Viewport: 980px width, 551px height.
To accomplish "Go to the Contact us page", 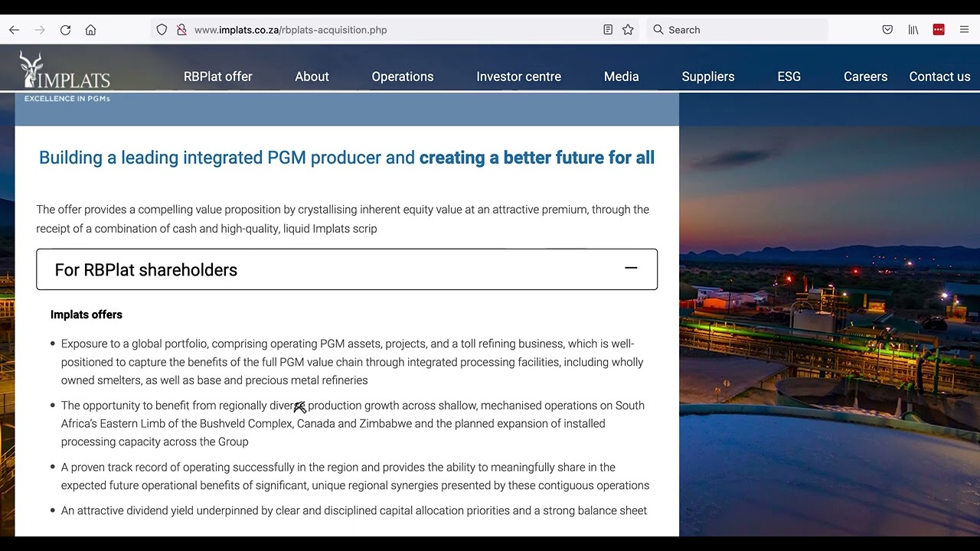I will pyautogui.click(x=939, y=77).
